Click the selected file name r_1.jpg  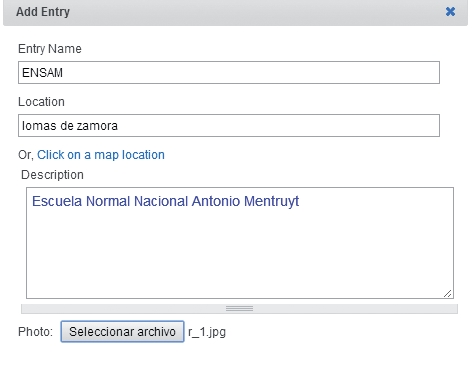pos(207,332)
